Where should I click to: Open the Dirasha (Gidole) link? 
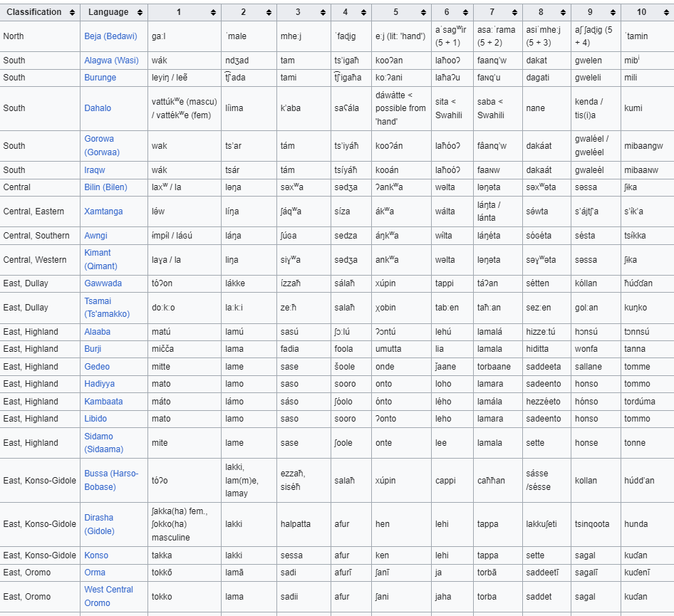(x=99, y=524)
